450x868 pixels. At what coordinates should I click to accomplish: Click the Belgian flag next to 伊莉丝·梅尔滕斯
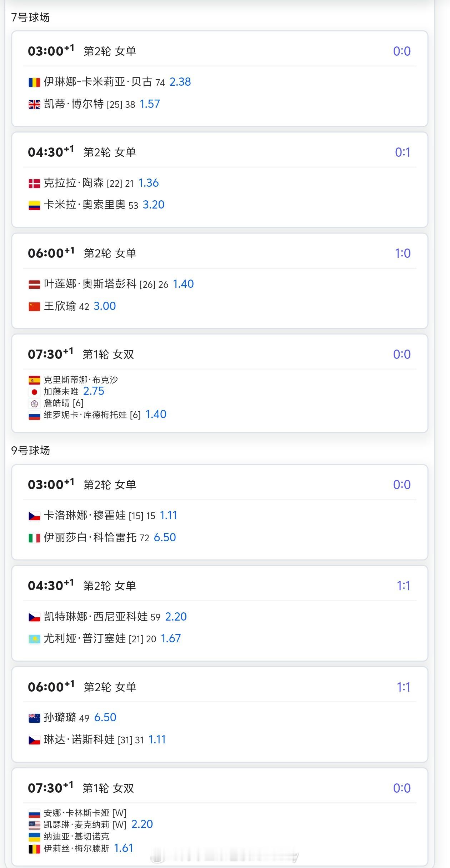[34, 849]
